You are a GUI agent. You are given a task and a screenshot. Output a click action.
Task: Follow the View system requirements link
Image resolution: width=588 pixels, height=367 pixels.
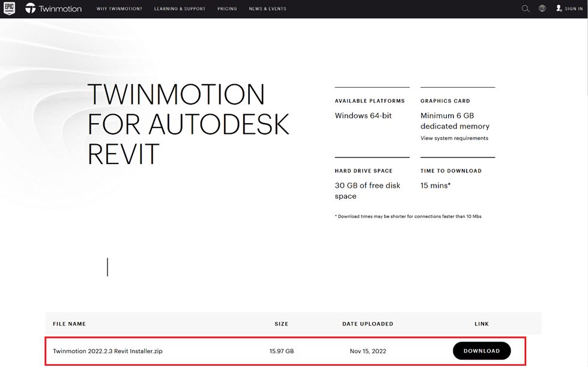[454, 138]
